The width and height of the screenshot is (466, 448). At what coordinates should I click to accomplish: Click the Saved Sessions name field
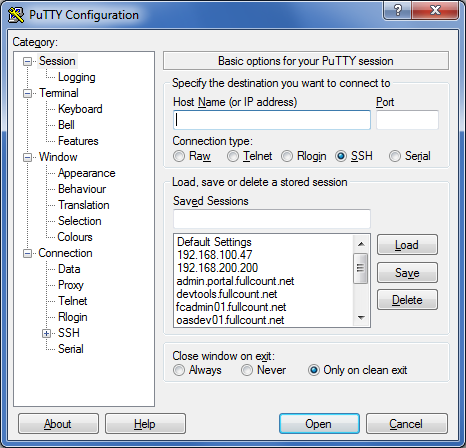[272, 219]
